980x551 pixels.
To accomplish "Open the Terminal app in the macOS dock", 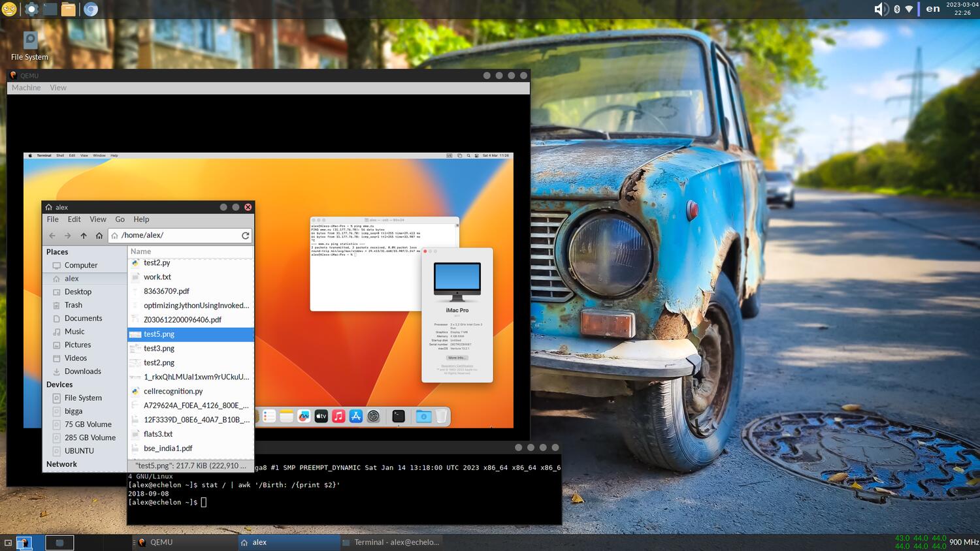I will (x=399, y=417).
